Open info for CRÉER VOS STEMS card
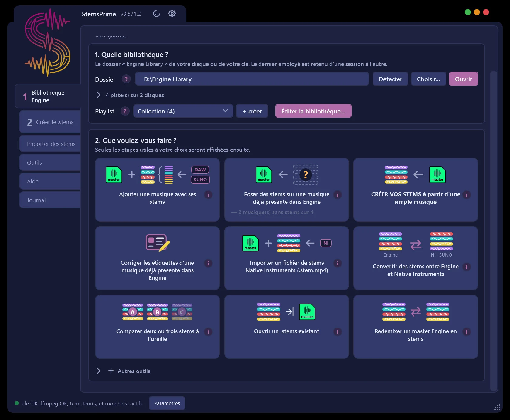Screen dimensions: 510x420 coord(467,195)
